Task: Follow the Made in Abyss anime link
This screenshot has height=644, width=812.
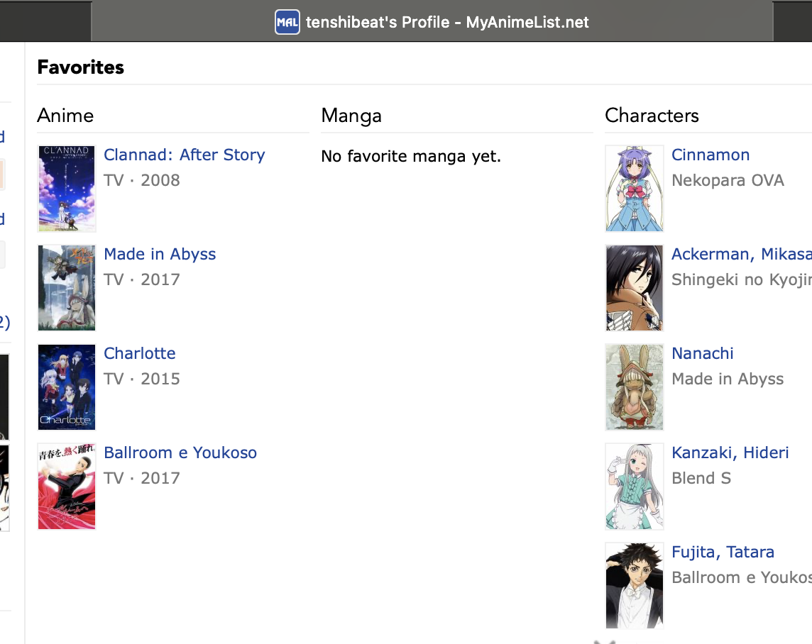Action: 160,255
